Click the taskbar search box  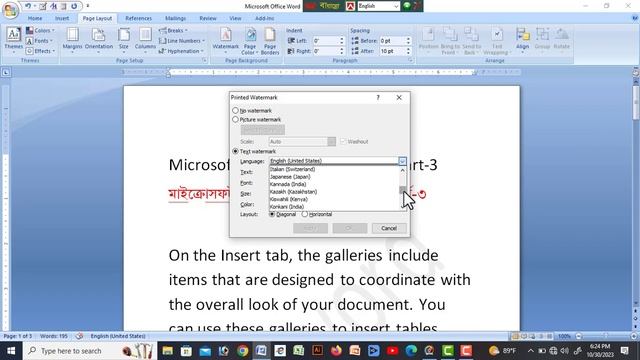coord(90,351)
